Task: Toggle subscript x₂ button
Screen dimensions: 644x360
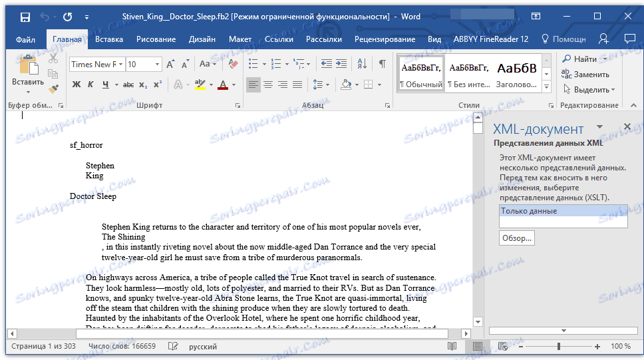Action: tap(143, 85)
